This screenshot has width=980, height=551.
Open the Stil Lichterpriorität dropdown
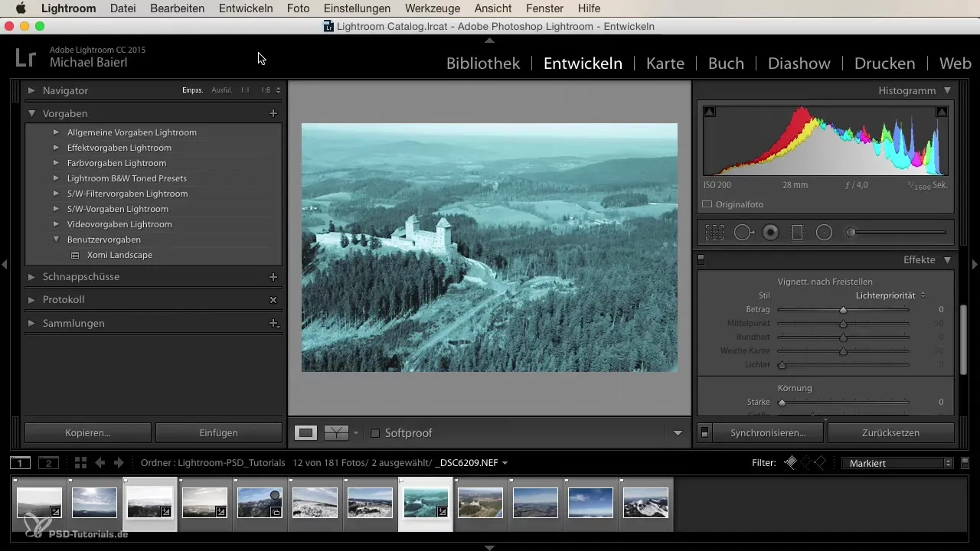click(x=890, y=295)
